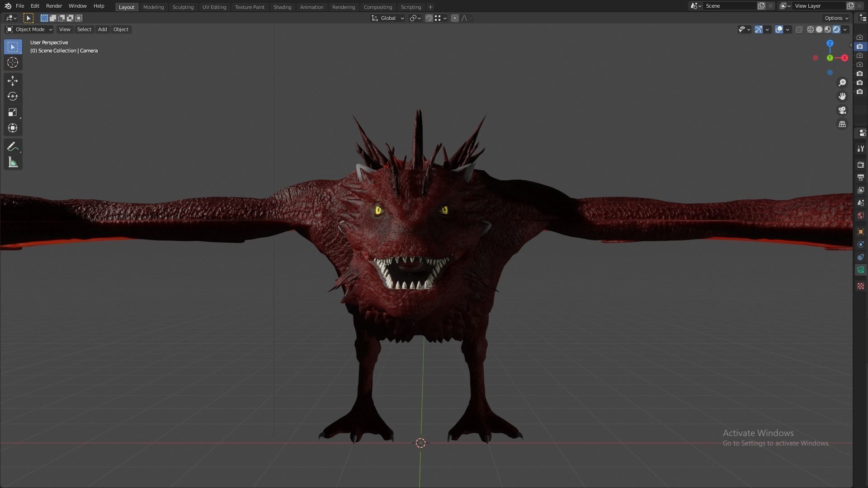This screenshot has height=488, width=868.
Task: Click the blue Z axis on navigation gizmo
Action: tap(830, 43)
